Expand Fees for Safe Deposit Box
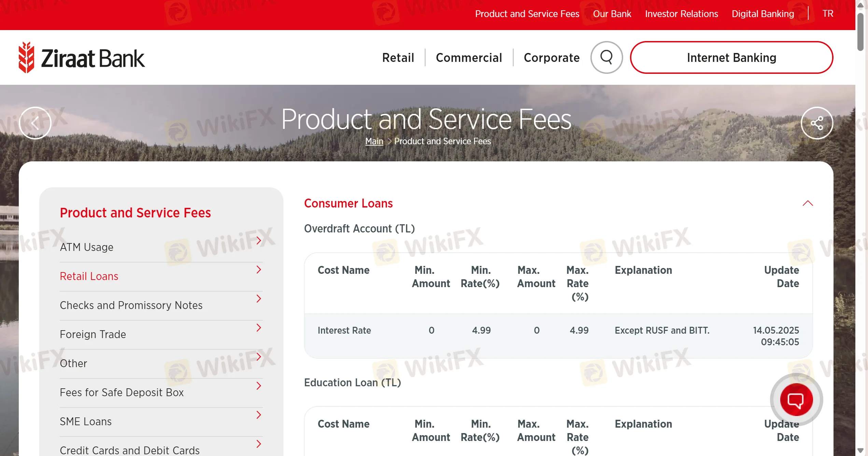 pyautogui.click(x=122, y=392)
